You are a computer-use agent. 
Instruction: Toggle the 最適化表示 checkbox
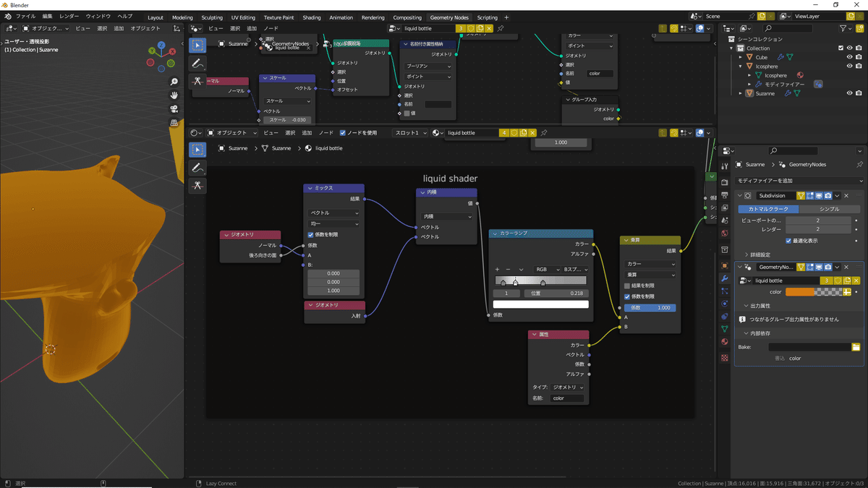(x=788, y=241)
